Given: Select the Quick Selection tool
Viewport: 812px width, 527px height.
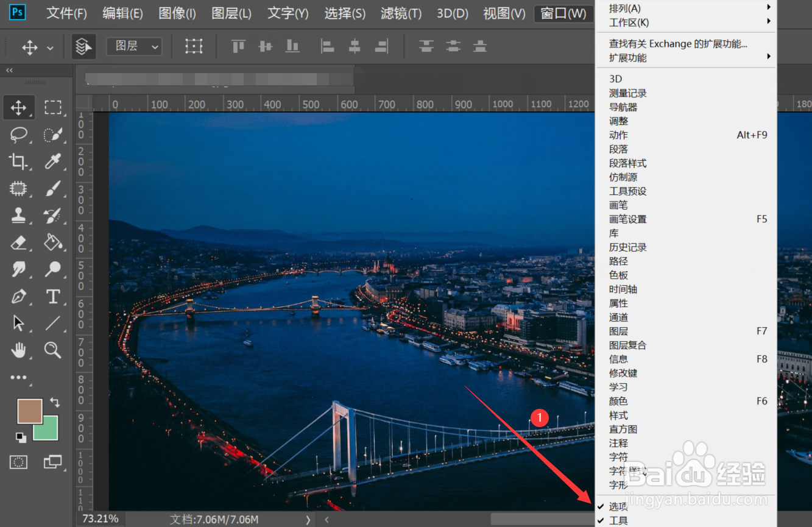Looking at the screenshot, I should coord(53,135).
